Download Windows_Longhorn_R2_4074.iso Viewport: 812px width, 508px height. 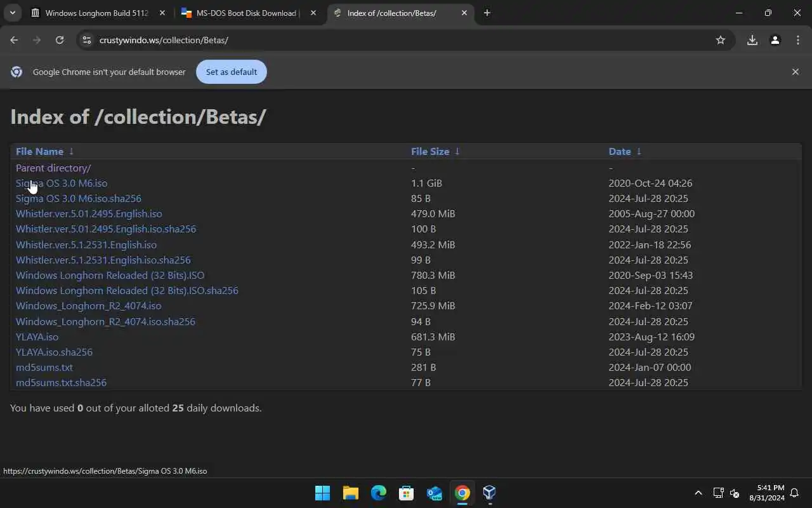coord(89,305)
